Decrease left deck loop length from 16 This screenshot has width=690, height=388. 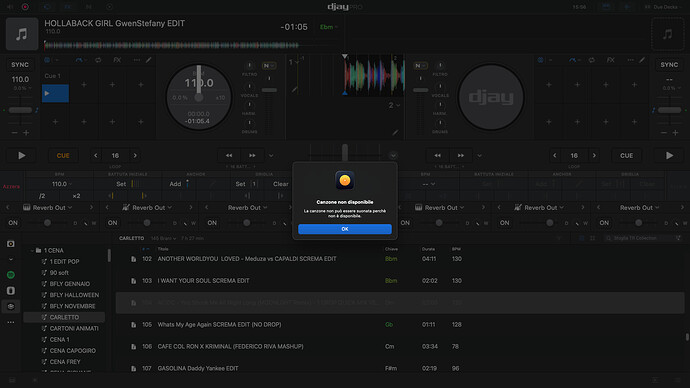pyautogui.click(x=95, y=155)
